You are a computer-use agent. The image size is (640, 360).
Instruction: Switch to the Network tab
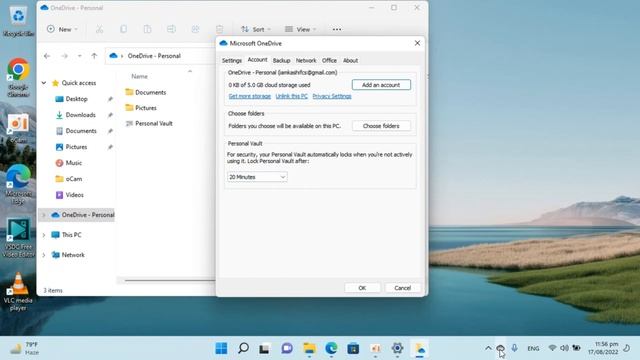(x=306, y=60)
